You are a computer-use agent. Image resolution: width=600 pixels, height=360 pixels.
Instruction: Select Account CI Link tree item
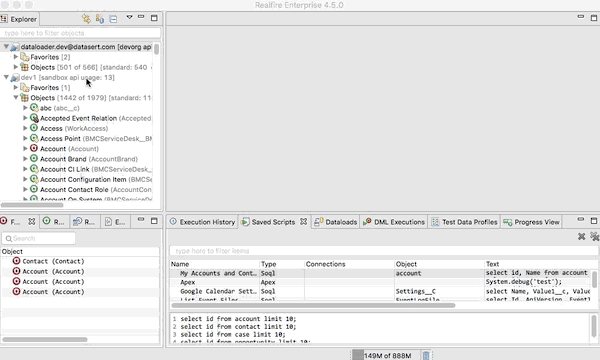point(96,169)
